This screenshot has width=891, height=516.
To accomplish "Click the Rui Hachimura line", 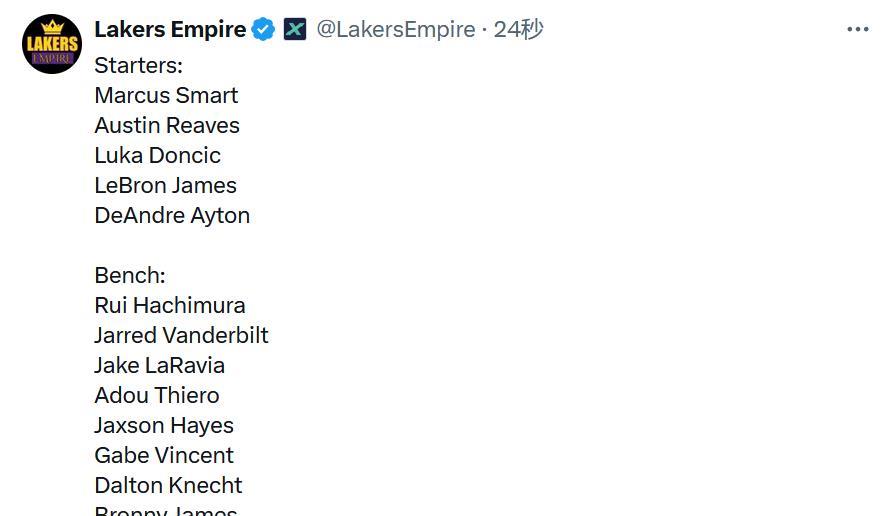I will point(170,306).
